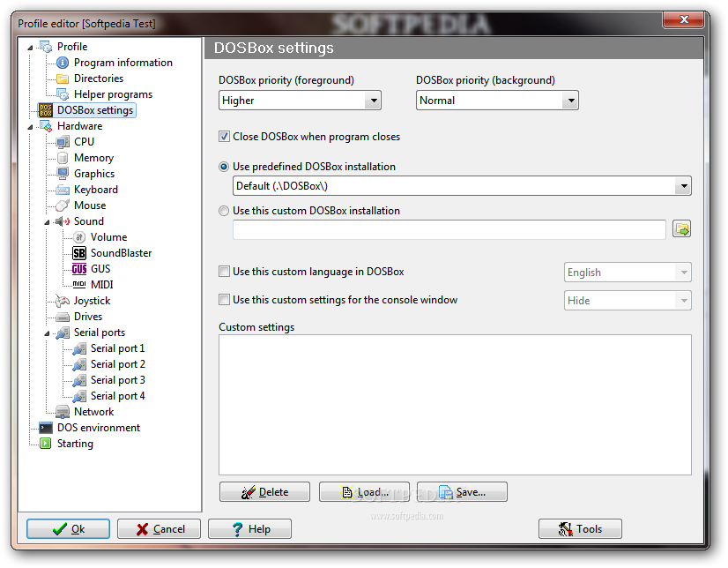This screenshot has height=568, width=728.
Task: Click the MIDI icon in tree
Action: click(79, 285)
